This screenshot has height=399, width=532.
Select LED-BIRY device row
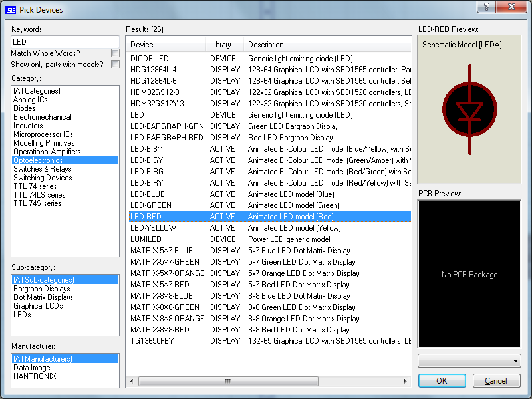click(x=270, y=183)
